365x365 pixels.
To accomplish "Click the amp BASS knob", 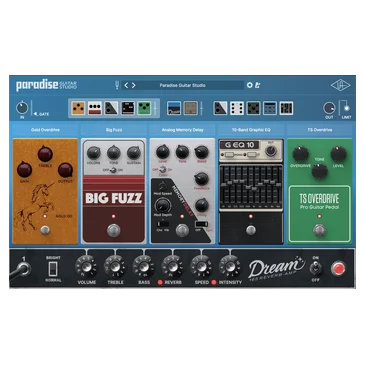I will tap(144, 267).
